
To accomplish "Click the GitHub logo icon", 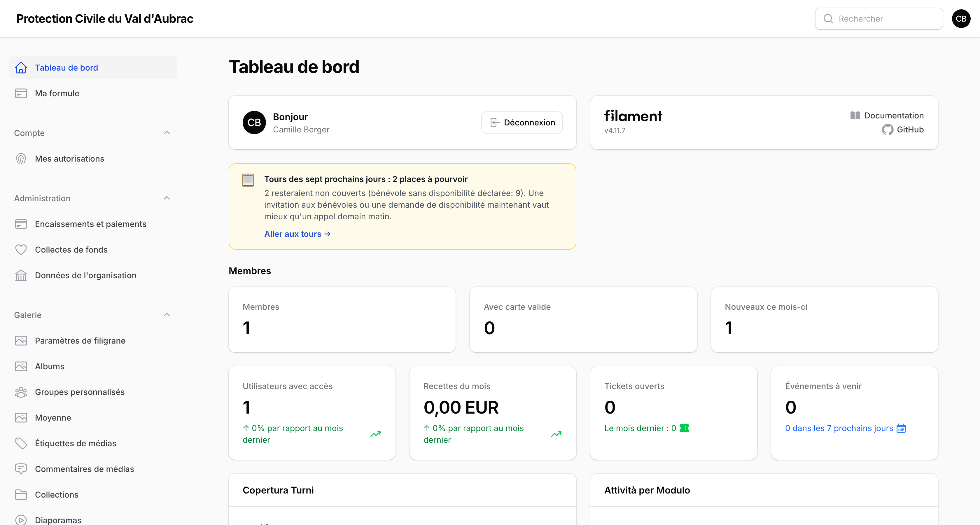I will pyautogui.click(x=888, y=130).
